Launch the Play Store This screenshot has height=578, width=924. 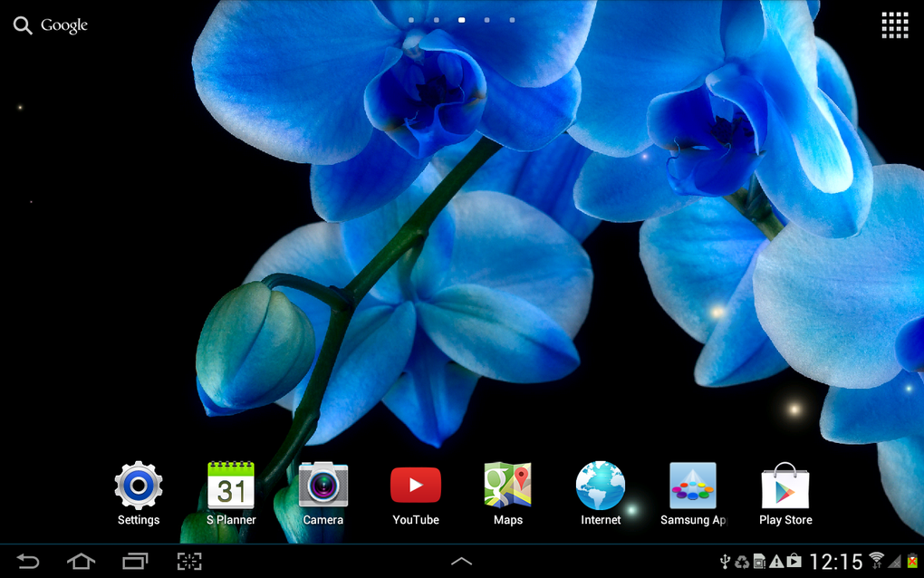(x=784, y=486)
